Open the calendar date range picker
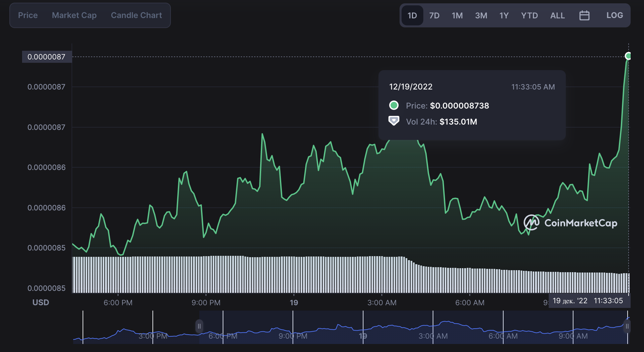 coord(584,15)
